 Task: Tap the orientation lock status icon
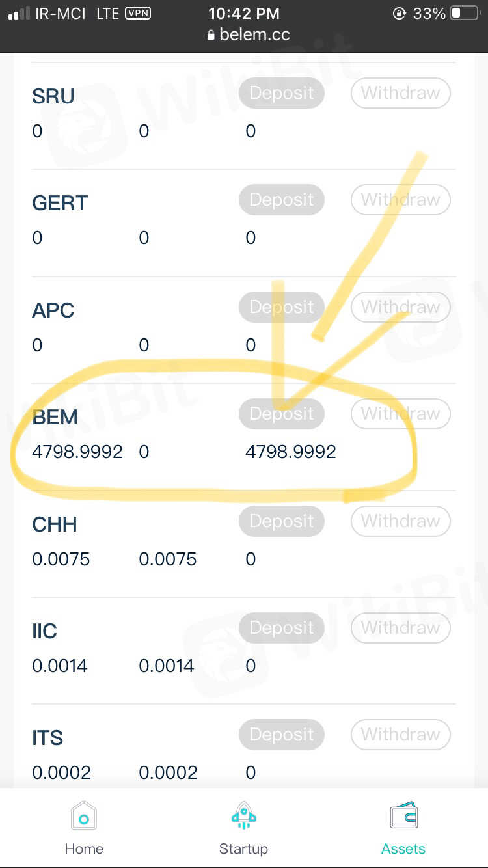(x=400, y=13)
